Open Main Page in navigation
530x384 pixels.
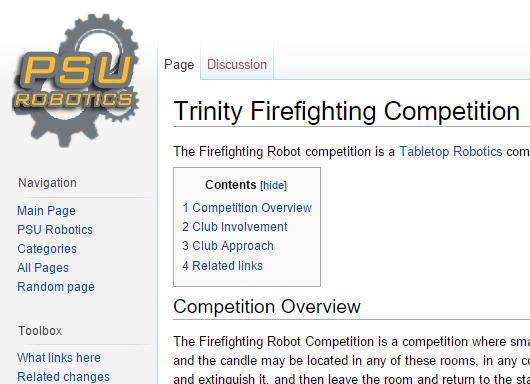point(46,211)
